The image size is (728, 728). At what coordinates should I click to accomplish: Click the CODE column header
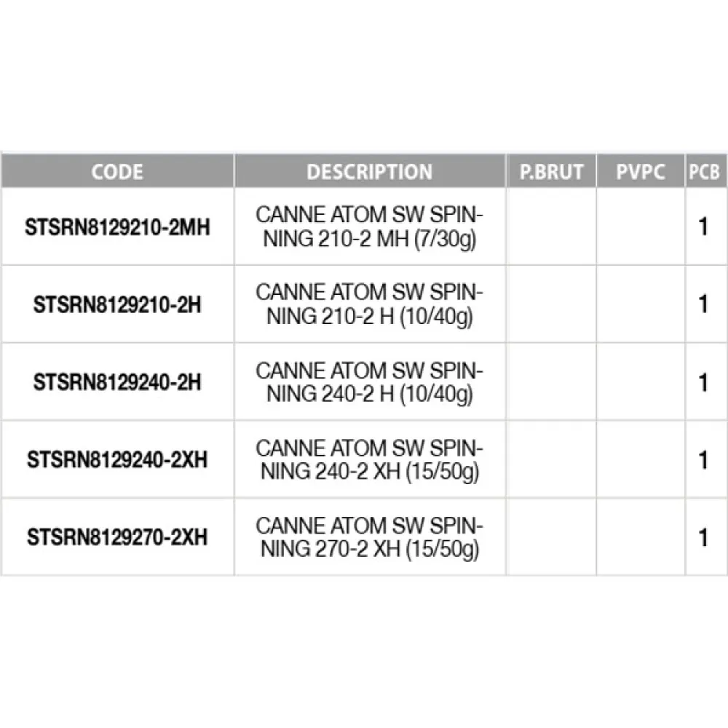pos(117,172)
